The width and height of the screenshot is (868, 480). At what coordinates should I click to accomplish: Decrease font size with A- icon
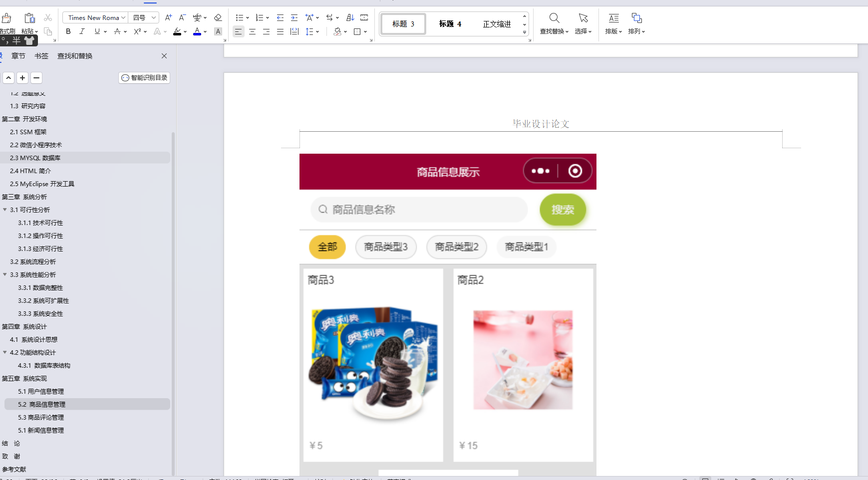tap(182, 17)
